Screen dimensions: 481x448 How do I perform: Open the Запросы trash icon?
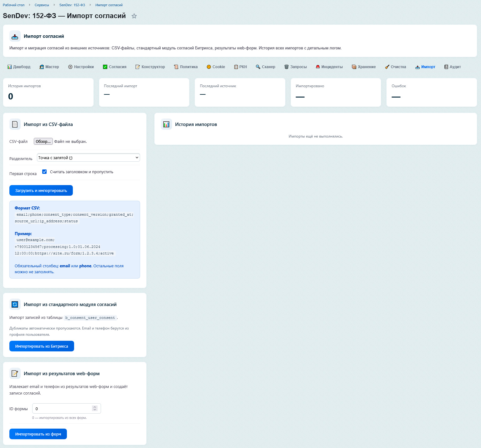click(286, 67)
